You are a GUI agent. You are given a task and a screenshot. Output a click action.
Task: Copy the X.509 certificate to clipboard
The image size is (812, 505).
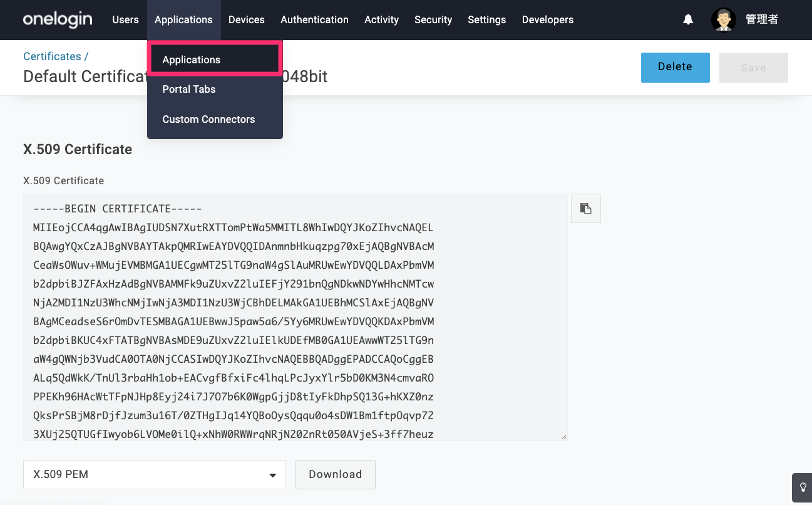pos(586,209)
